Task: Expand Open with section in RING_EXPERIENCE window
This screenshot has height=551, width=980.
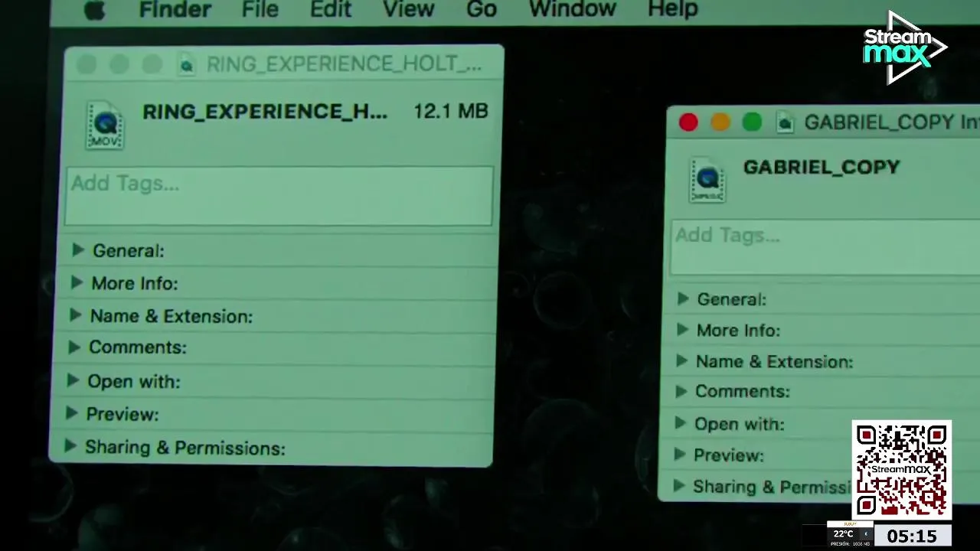Action: (x=73, y=380)
